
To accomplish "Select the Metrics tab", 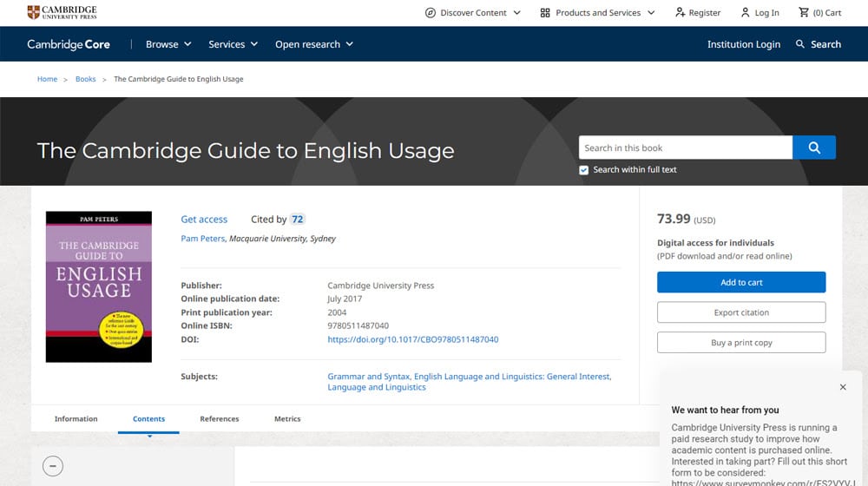I will coord(287,418).
